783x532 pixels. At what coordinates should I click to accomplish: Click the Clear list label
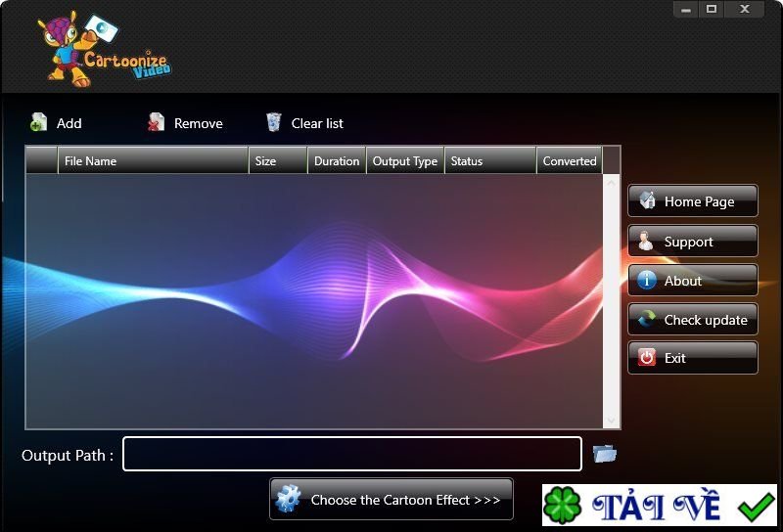(317, 123)
